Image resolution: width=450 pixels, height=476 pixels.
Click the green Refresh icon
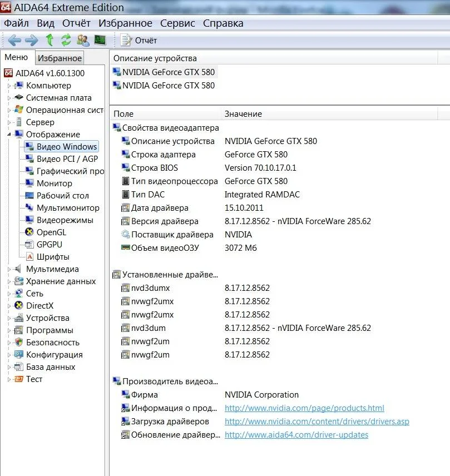[x=66, y=40]
